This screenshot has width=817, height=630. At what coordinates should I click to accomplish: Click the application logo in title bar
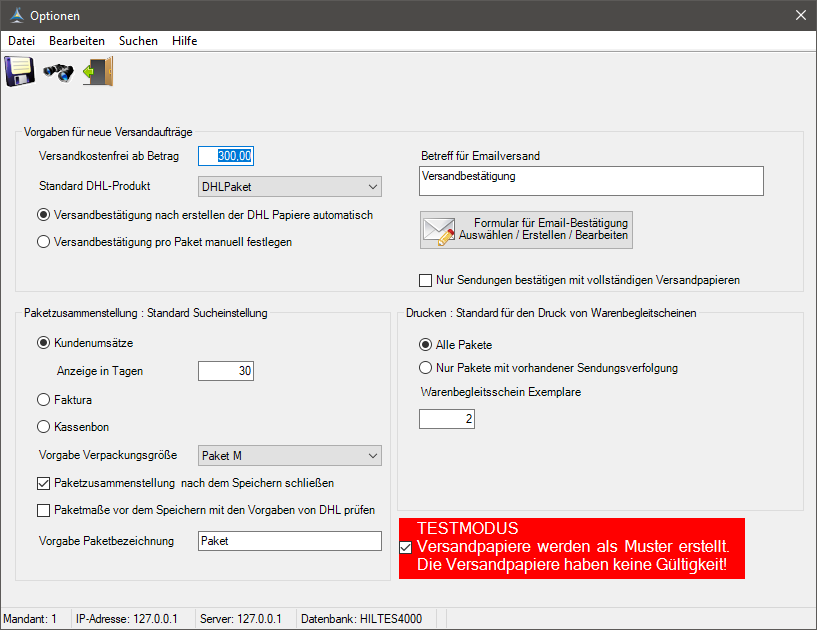point(14,16)
